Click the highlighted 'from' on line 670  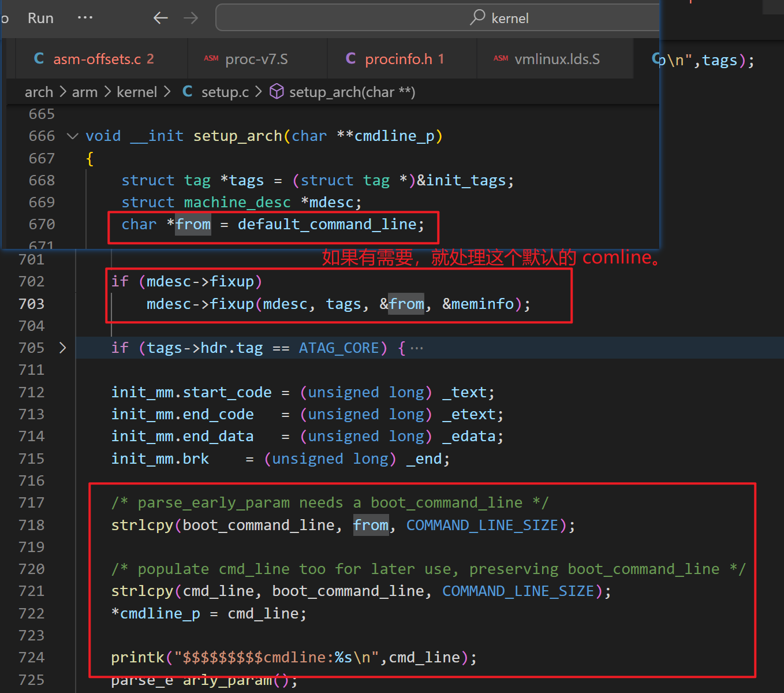tap(193, 224)
